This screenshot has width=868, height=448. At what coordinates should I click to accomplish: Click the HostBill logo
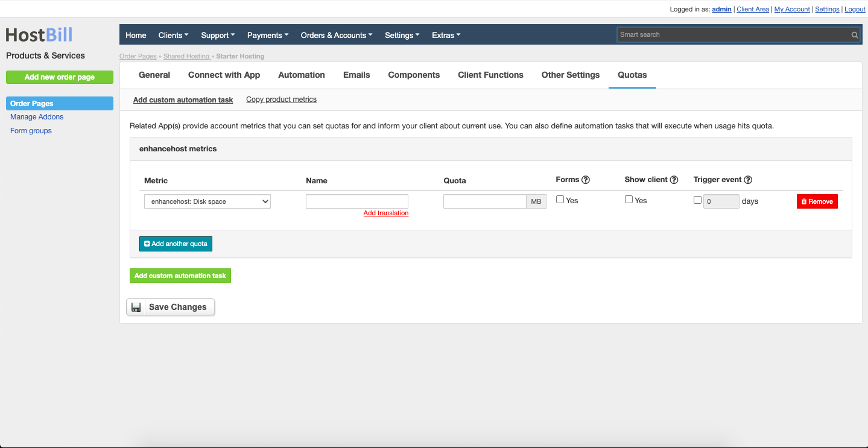tap(39, 35)
